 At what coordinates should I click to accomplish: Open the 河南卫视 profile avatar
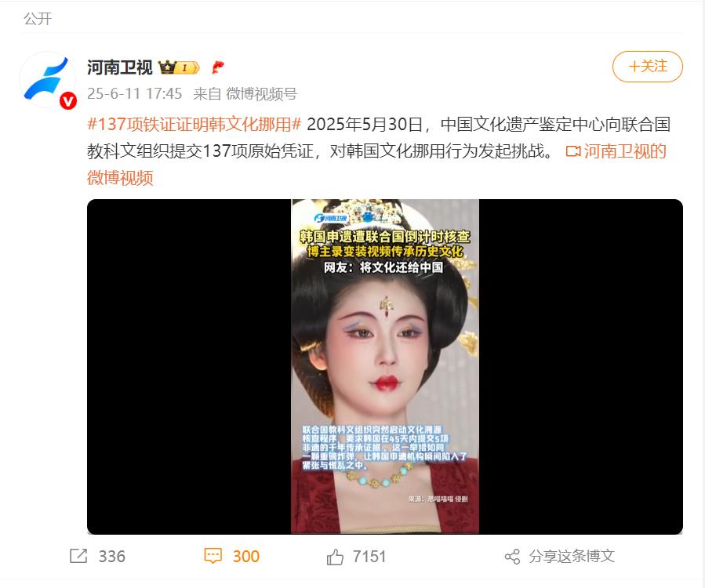47,79
